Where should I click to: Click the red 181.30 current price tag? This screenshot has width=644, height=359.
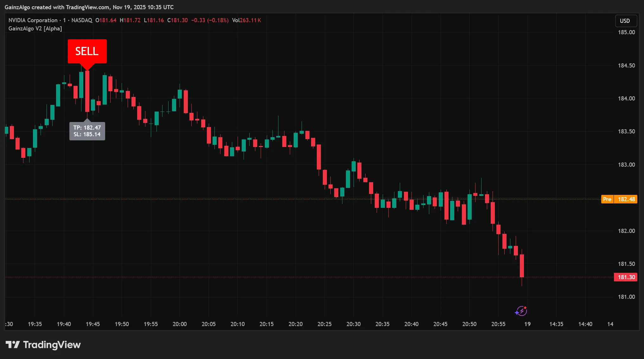point(626,277)
